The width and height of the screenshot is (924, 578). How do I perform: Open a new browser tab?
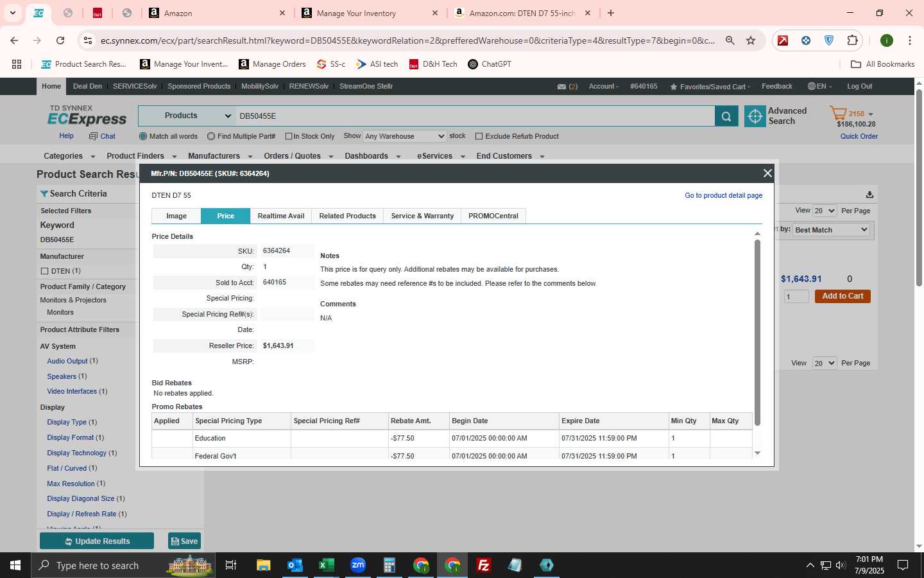coord(611,13)
